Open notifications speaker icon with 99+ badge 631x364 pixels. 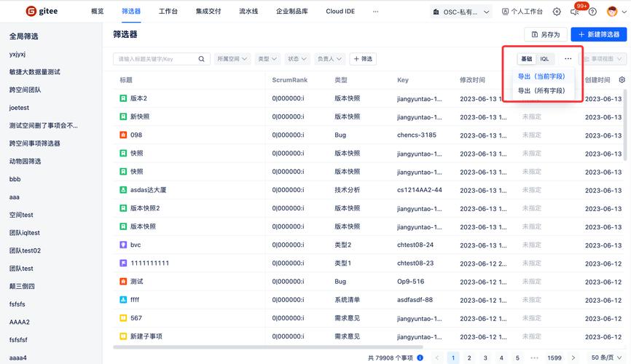click(x=575, y=12)
